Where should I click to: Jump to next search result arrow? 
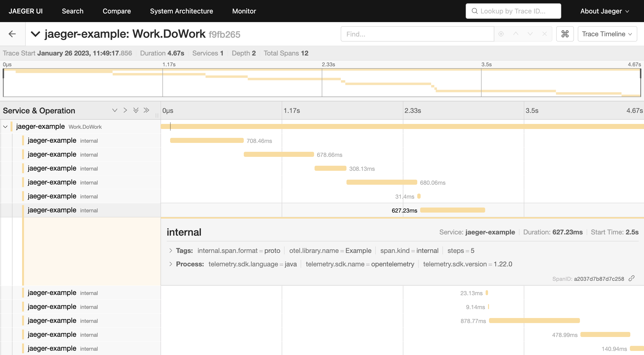tap(530, 34)
